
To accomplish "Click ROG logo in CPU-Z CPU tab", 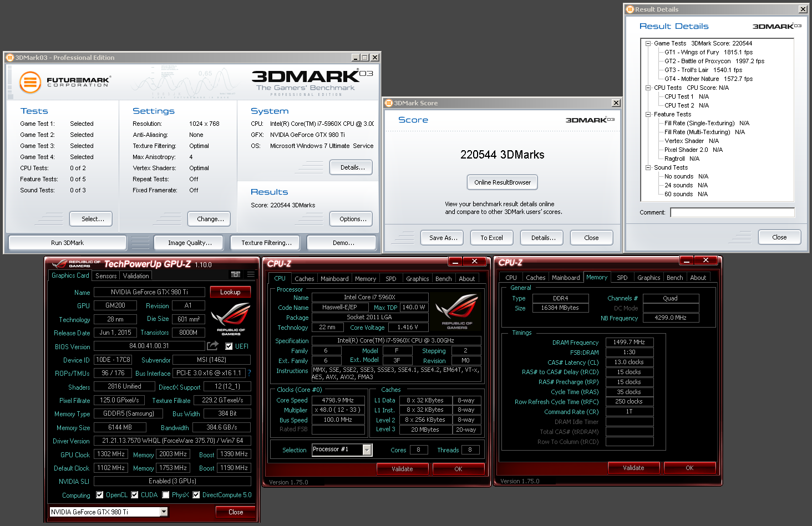I will [456, 312].
